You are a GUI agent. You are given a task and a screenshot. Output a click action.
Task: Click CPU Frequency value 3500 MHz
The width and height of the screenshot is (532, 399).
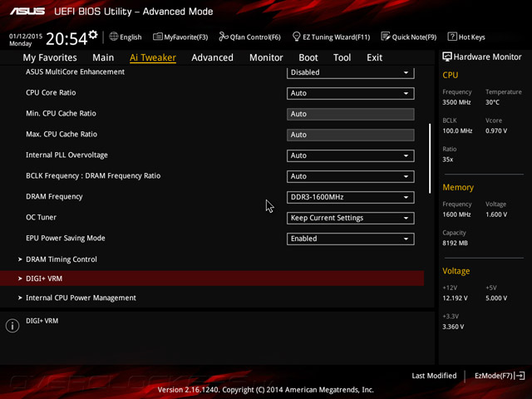coord(456,102)
